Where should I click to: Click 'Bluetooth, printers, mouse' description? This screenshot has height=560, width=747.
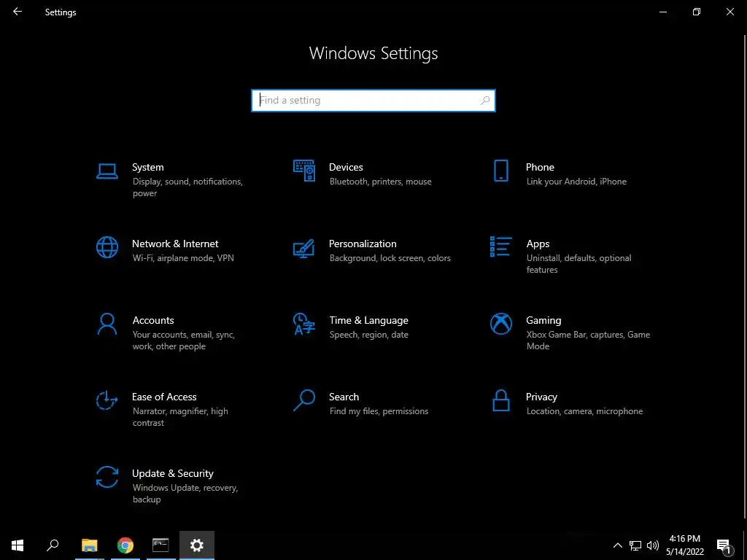point(381,182)
